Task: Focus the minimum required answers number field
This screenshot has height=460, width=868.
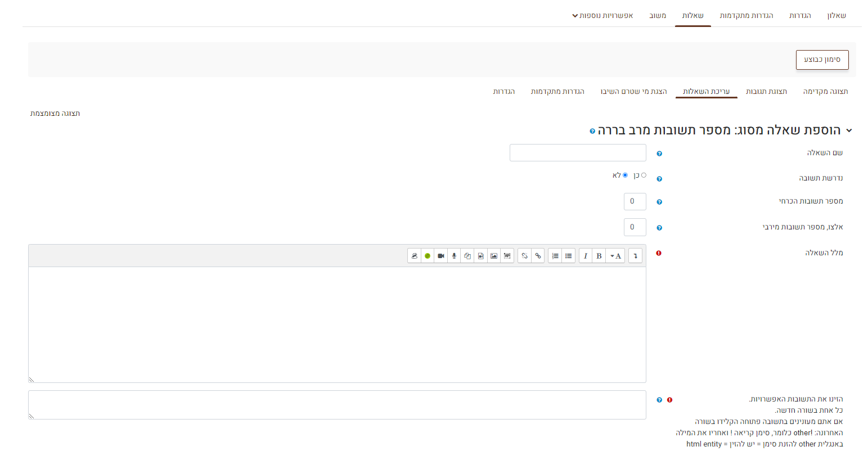Action: 635,201
